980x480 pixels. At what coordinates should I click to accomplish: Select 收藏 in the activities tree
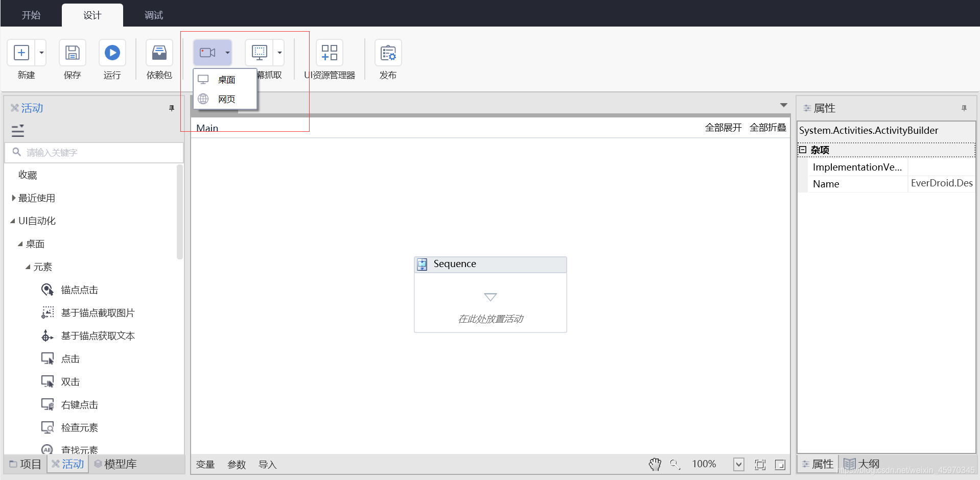(x=28, y=175)
